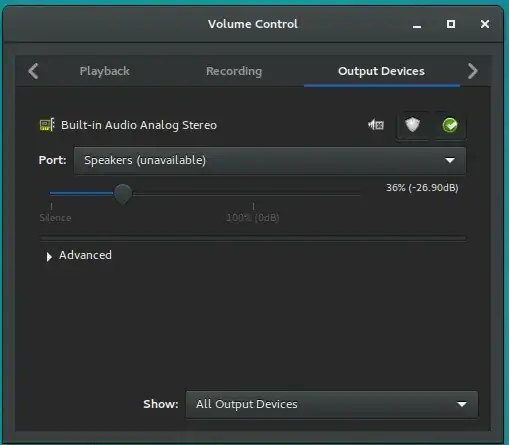509x445 pixels.
Task: Mute the Built-in Audio output
Action: [376, 125]
